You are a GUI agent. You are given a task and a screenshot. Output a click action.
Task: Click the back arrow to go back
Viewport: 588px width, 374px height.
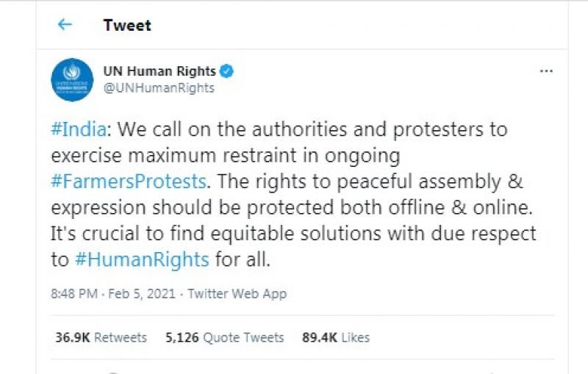(65, 25)
